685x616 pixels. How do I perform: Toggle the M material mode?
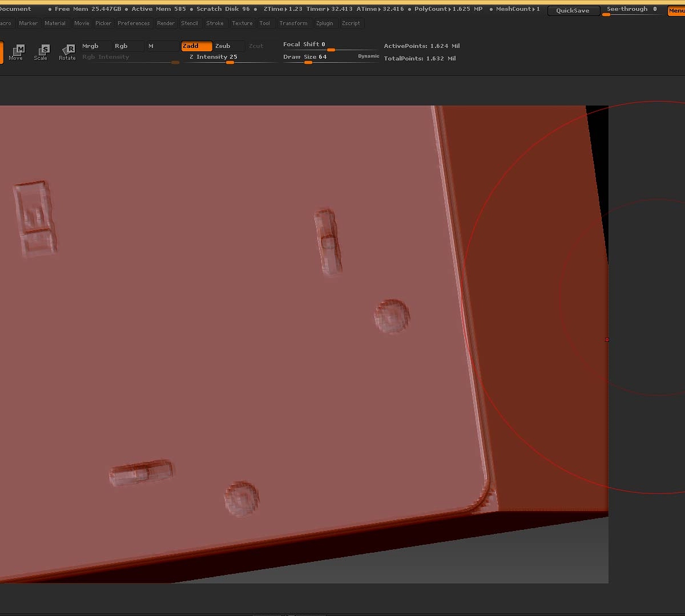(160, 46)
